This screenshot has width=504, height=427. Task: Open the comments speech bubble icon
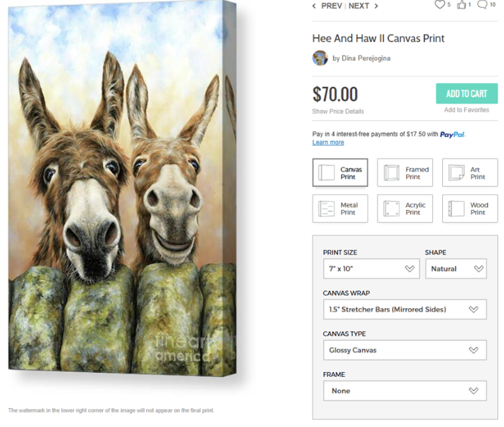(482, 5)
